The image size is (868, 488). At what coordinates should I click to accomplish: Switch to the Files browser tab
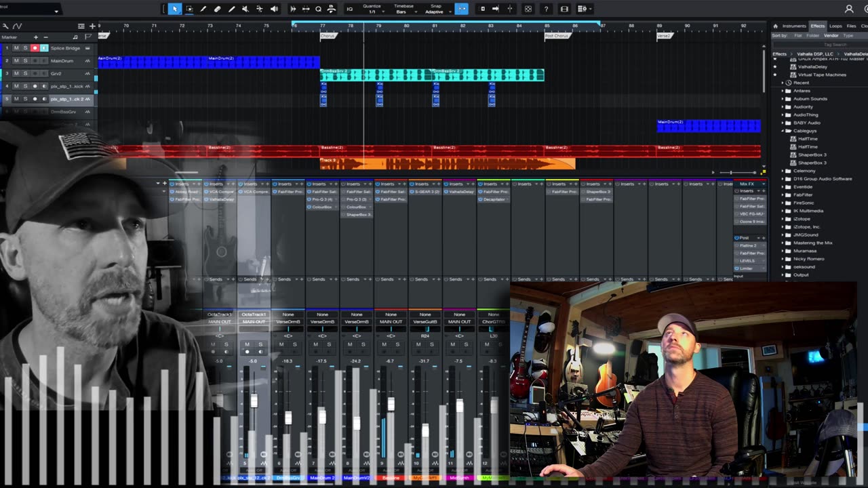[x=851, y=26]
